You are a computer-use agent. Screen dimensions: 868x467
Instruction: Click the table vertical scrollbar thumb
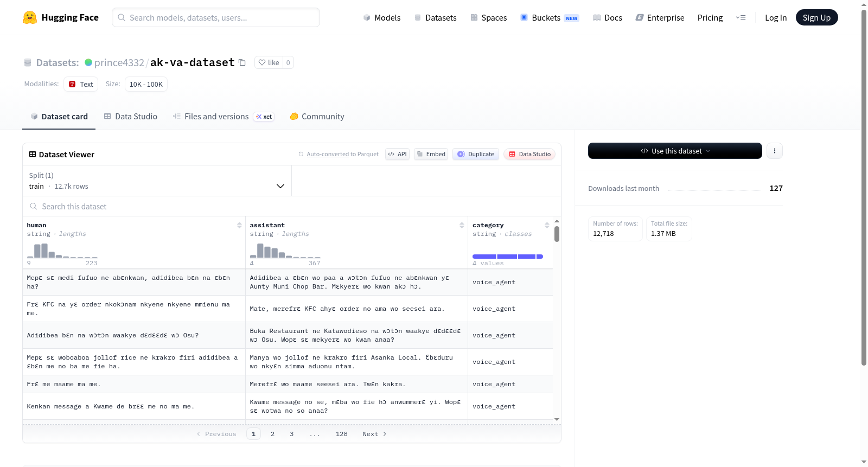click(557, 234)
